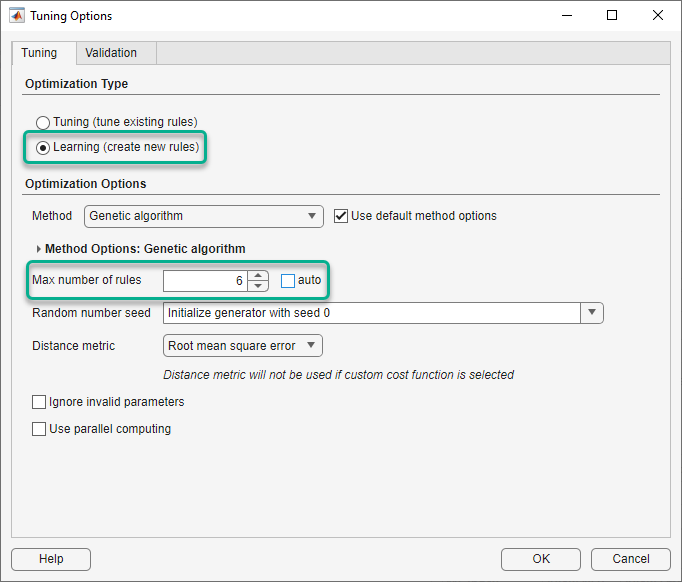682x582 pixels.
Task: Open the Distance metric dropdown
Action: click(243, 346)
